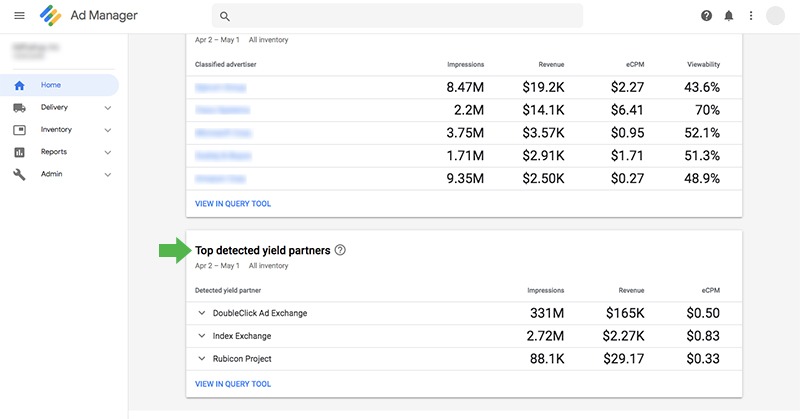Click the search magnifier icon
800x419 pixels.
click(225, 16)
